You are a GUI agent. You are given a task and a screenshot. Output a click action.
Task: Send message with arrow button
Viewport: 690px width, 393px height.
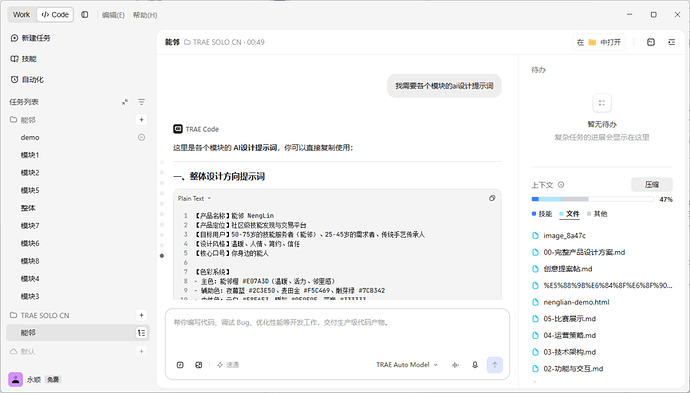[495, 365]
